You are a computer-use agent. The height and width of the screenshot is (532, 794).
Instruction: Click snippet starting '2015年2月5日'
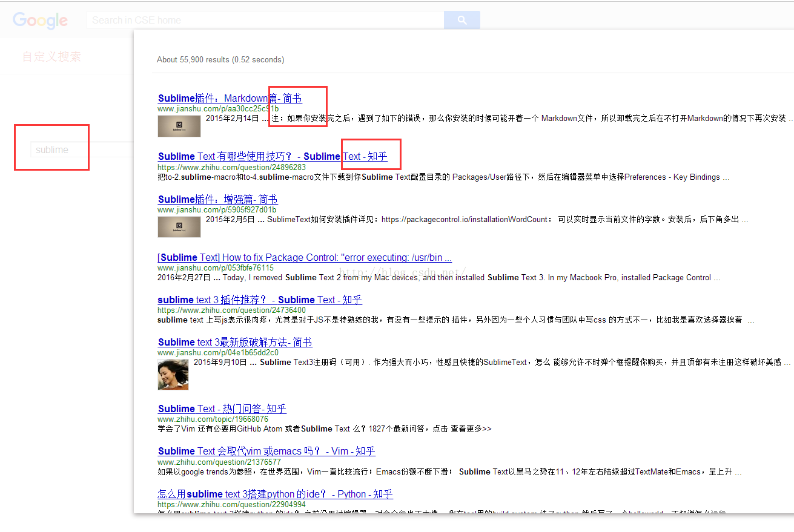[x=477, y=220]
